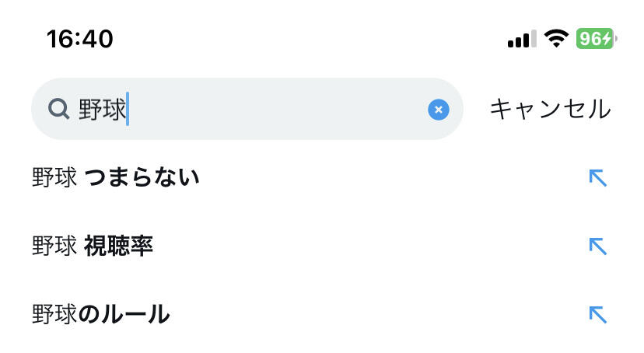Tap the cellular signal bars icon
The height and width of the screenshot is (353, 644).
[x=521, y=39]
